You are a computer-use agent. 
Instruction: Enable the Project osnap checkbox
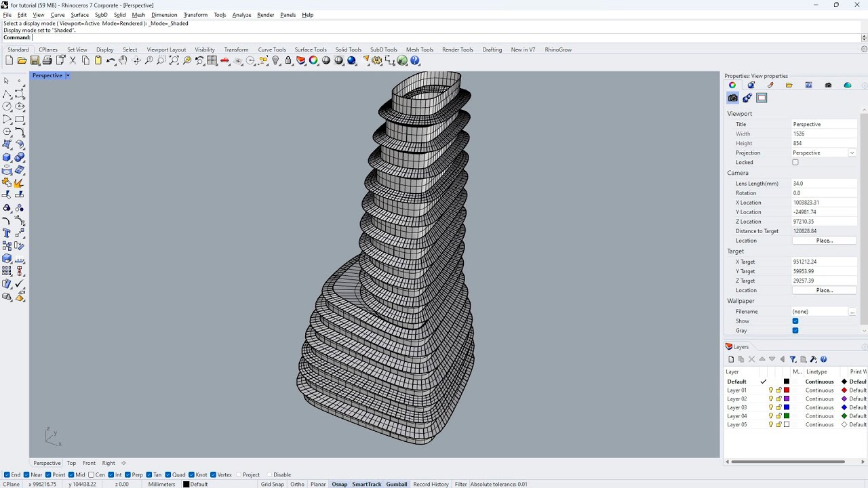pos(239,474)
